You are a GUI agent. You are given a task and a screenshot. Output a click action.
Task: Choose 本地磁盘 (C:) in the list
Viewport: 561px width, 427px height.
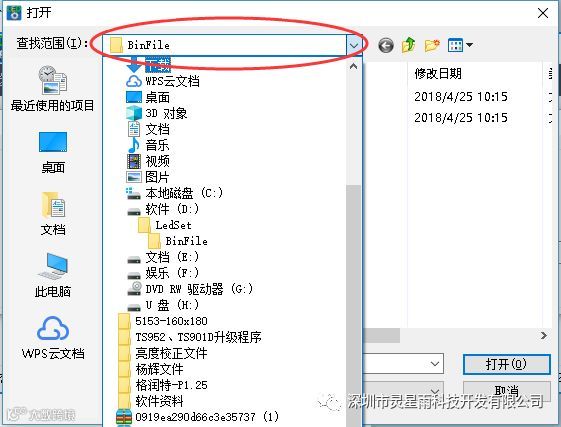click(174, 193)
